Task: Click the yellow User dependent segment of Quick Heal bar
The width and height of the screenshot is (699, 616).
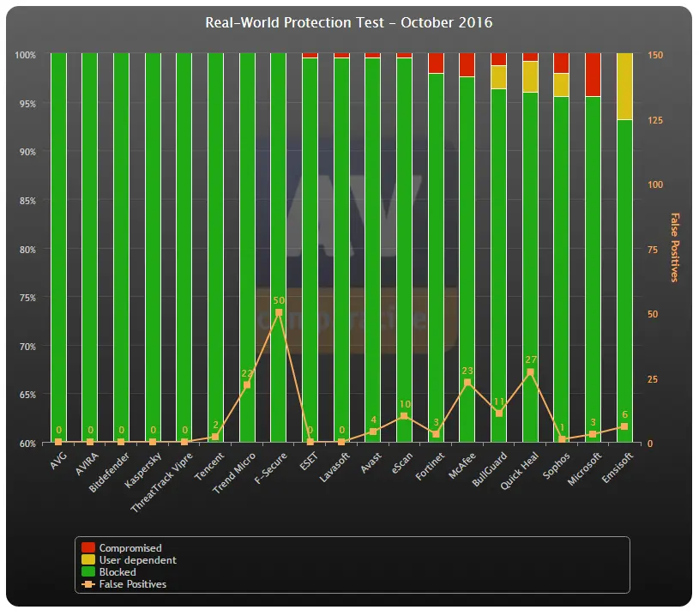Action: tap(530, 76)
